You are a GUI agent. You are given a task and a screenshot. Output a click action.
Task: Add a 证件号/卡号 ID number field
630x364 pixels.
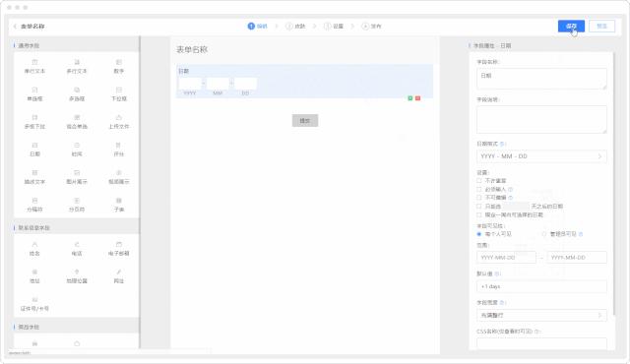35,305
